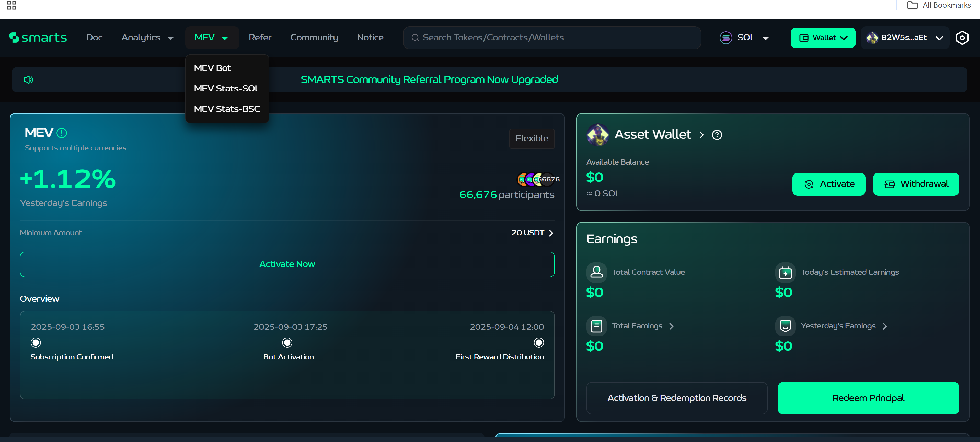Click the First Reward Distribution timeline marker
This screenshot has width=980, height=442.
click(x=539, y=343)
